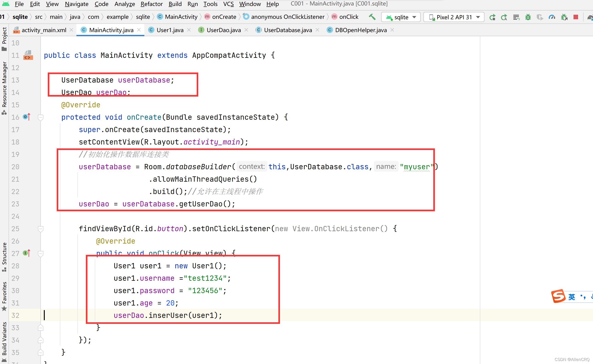Click on inserUser method call

[168, 315]
